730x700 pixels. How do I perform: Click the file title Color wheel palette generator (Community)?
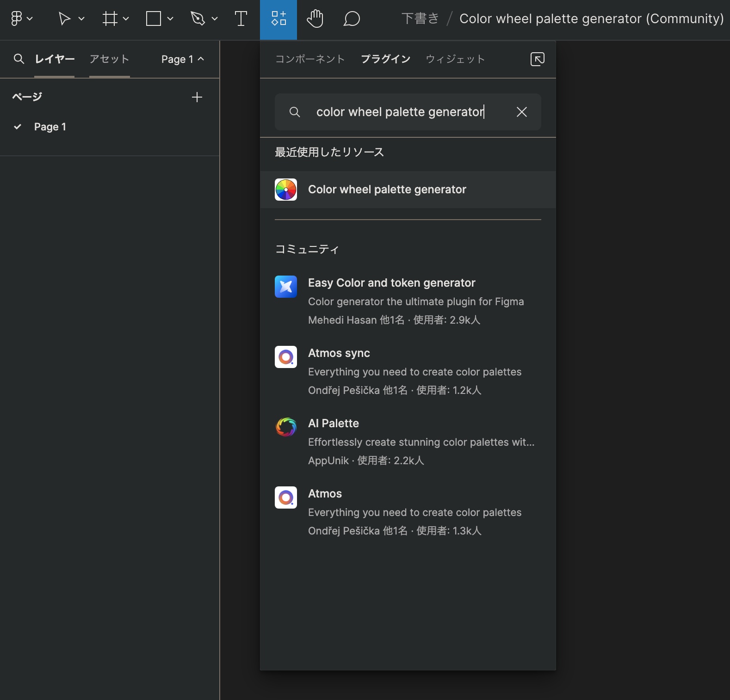point(591,18)
